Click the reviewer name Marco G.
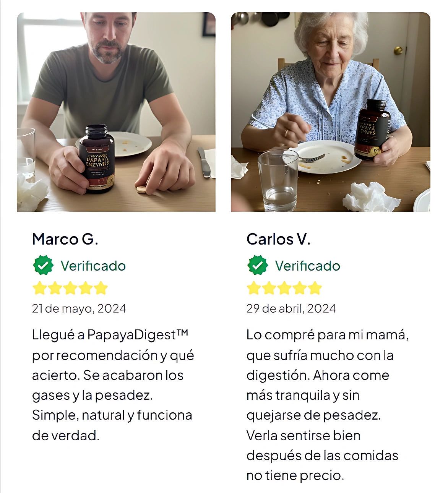The height and width of the screenshot is (493, 448). [65, 239]
